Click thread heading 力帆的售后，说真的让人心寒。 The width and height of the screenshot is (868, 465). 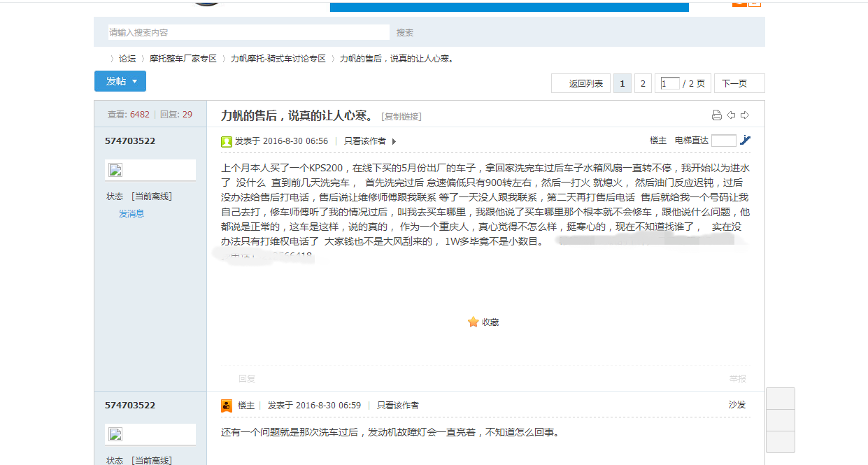click(x=299, y=115)
